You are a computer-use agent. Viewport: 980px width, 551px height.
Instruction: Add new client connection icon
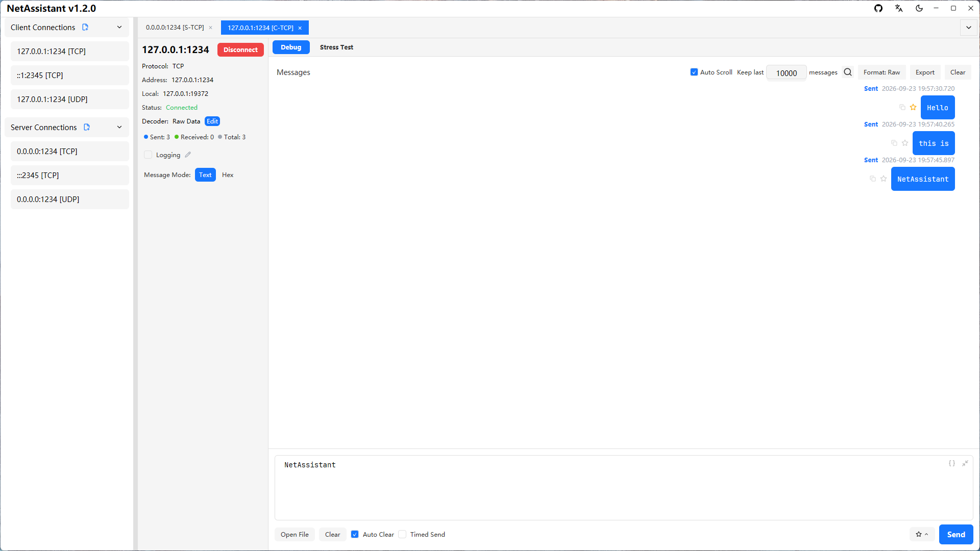pos(85,27)
